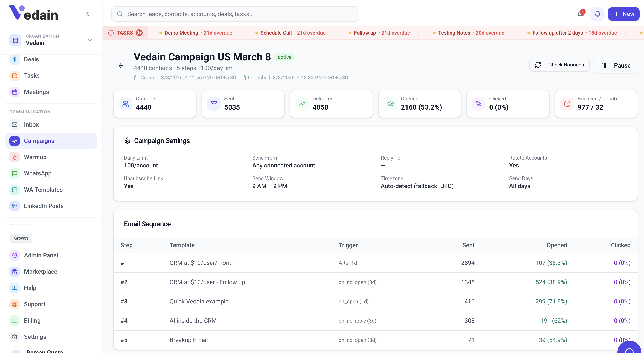The height and width of the screenshot is (353, 644).
Task: Open the Demo Meeting overdue task
Action: (x=196, y=33)
